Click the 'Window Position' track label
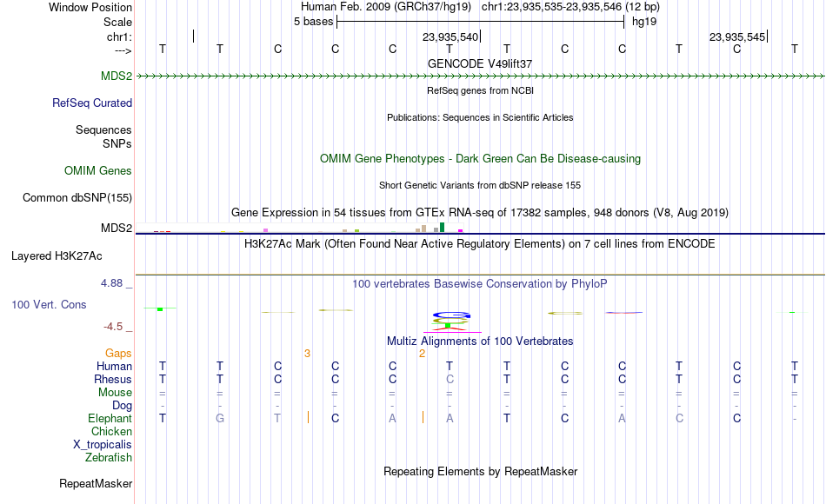826x504 pixels. (90, 7)
